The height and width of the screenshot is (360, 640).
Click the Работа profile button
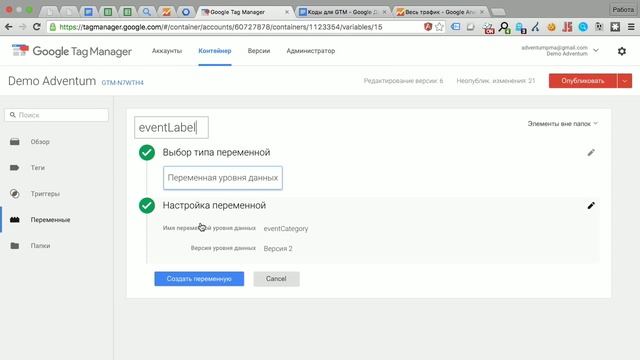coord(623,9)
